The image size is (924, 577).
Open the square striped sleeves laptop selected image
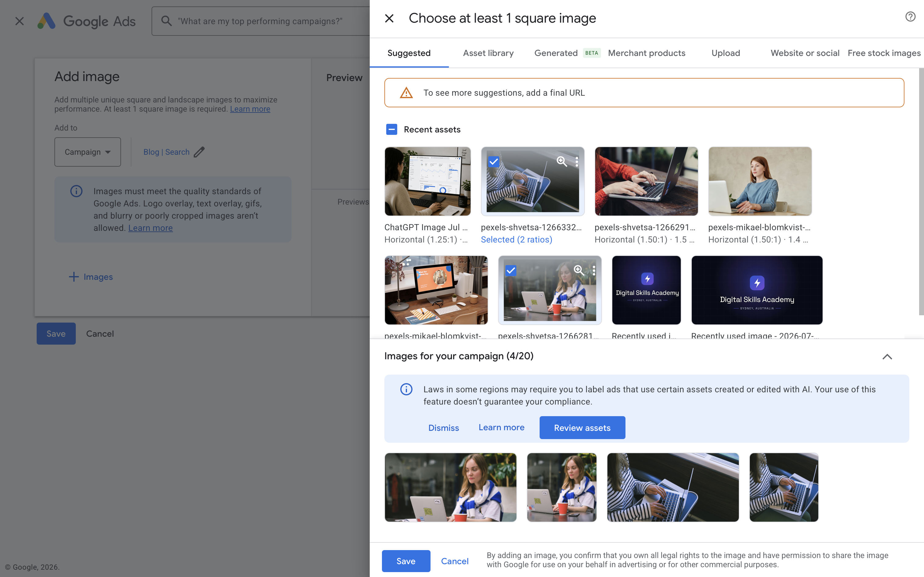(x=784, y=487)
